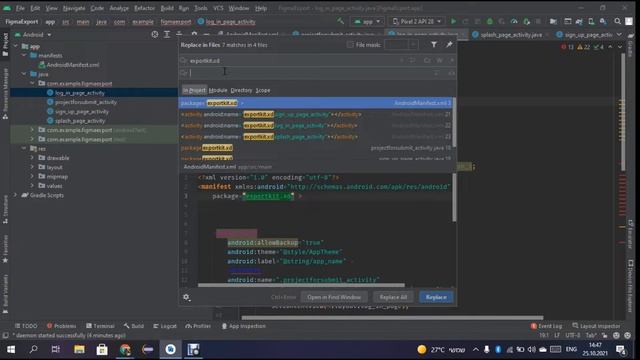Image resolution: width=640 pixels, height=360 pixels.
Task: Collapse the java folder
Action: click(x=24, y=74)
